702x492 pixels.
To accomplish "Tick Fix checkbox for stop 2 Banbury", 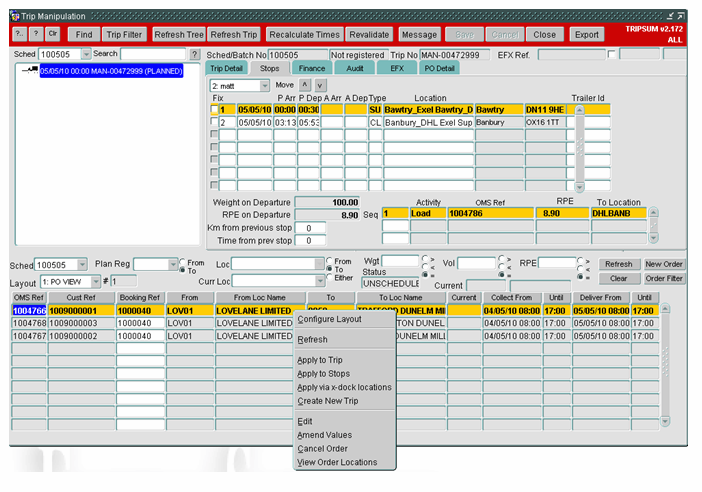I will [x=214, y=121].
